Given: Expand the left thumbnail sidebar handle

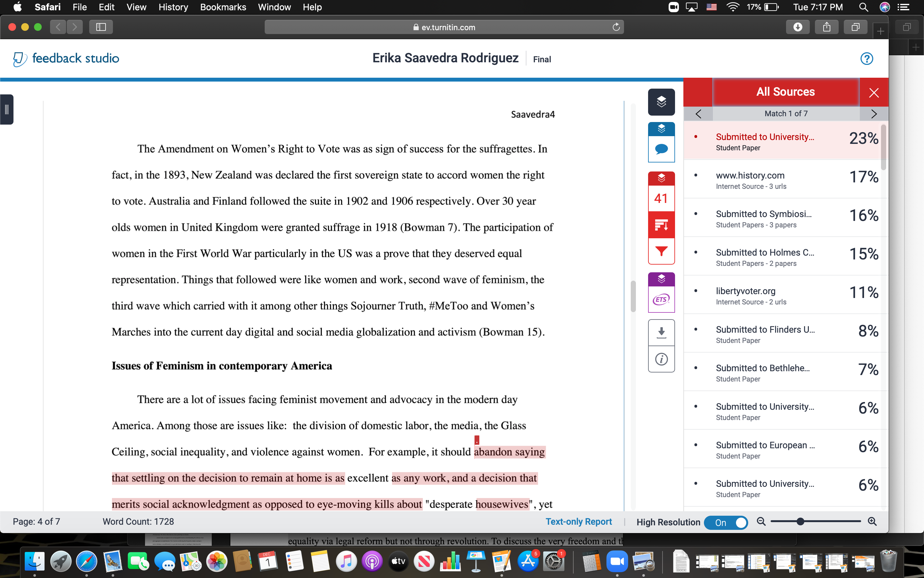Looking at the screenshot, I should tap(6, 109).
